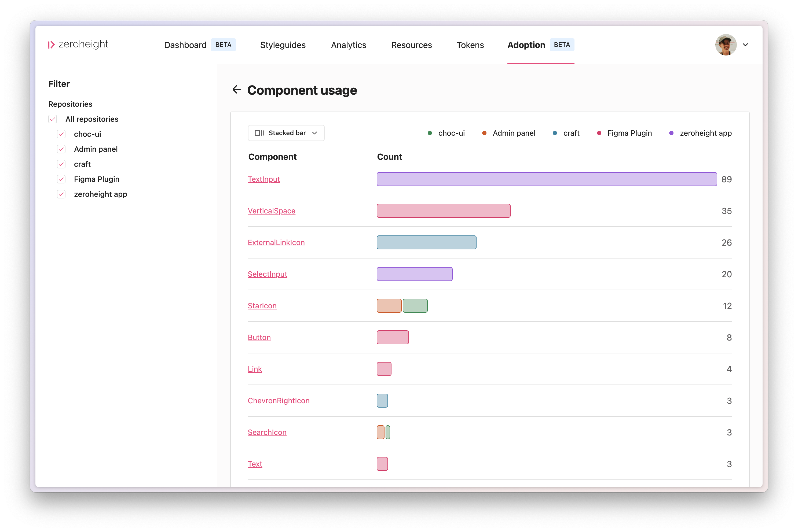Click the blue ExternalLinkIcon usage bar
This screenshot has width=798, height=532.
point(426,242)
